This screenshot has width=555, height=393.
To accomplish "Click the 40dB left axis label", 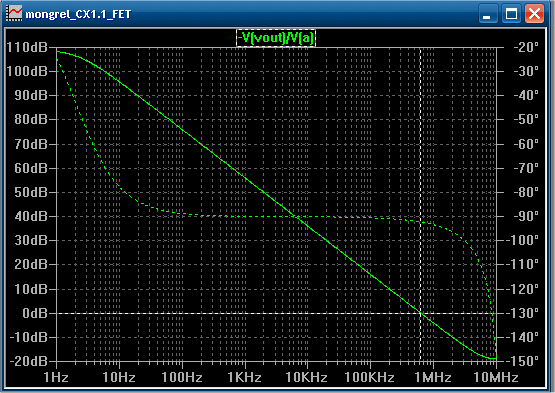I will [31, 216].
